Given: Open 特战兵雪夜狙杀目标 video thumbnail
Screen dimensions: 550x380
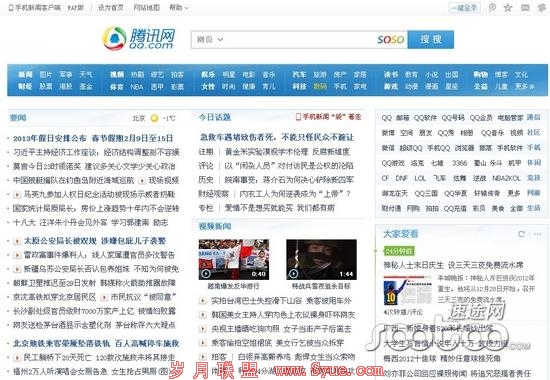Looking at the screenshot, I should click(x=321, y=259).
